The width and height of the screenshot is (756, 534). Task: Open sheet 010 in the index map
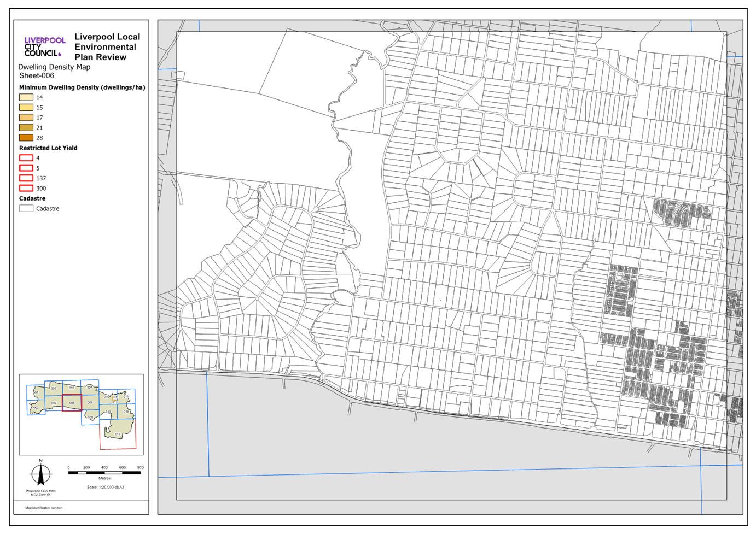pos(108,397)
